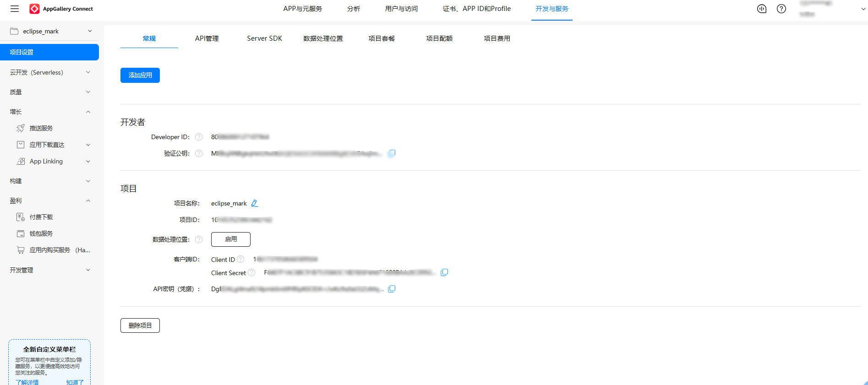Collapse the 盈利 sidebar section

pos(88,201)
